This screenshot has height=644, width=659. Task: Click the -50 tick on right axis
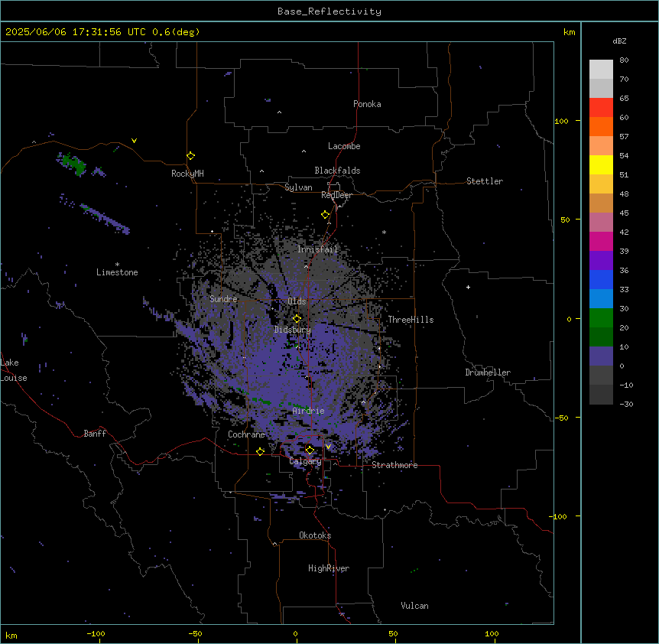tap(561, 418)
